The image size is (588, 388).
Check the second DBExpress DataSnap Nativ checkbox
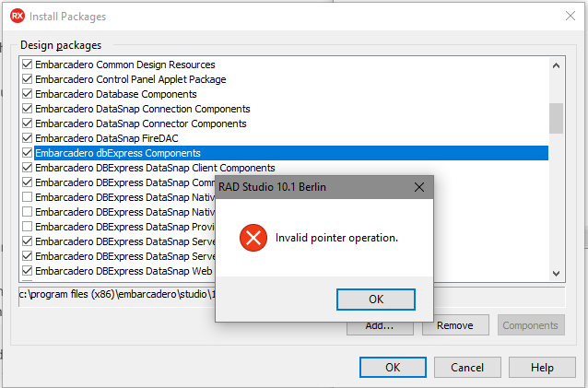coord(27,212)
